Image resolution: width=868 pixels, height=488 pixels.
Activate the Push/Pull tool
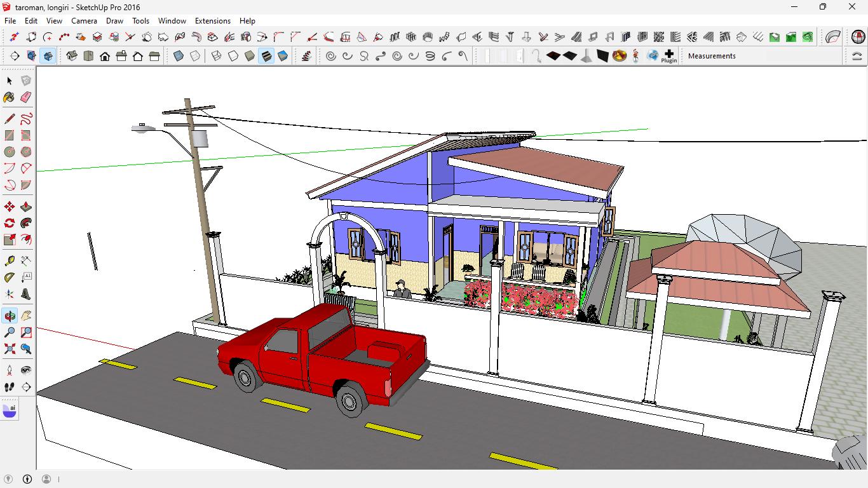pyautogui.click(x=26, y=207)
